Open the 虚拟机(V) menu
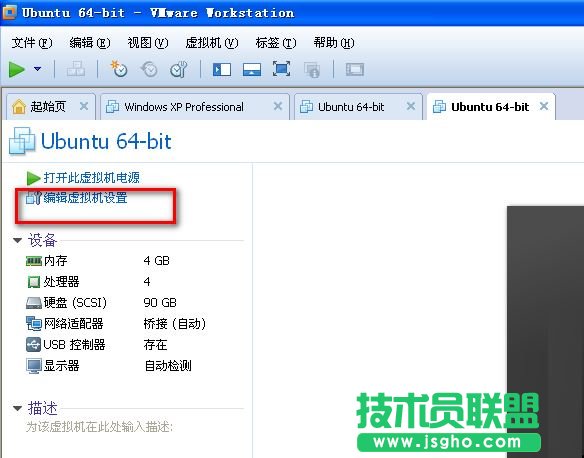 point(212,43)
